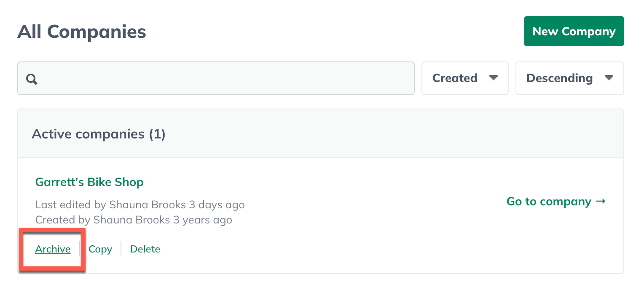Archive Garrett's Bike Shop
Viewport: 644px width, 287px height.
pyautogui.click(x=53, y=249)
